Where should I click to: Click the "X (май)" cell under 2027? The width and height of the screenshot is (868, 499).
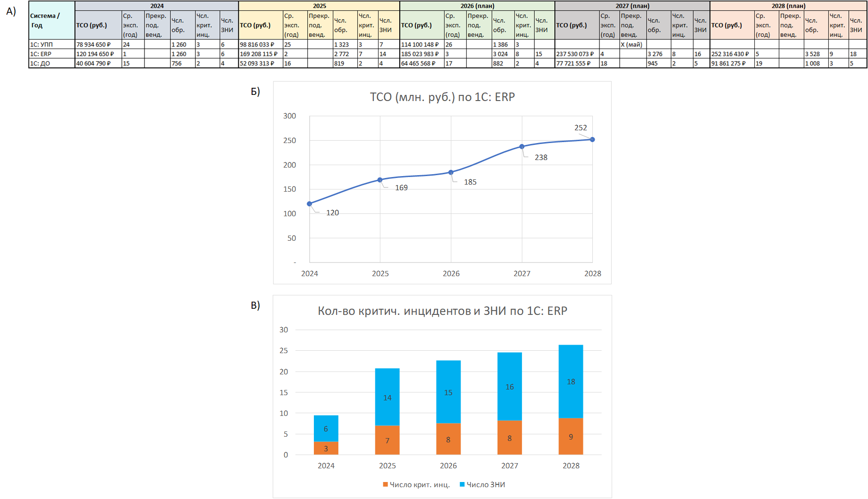pos(632,44)
